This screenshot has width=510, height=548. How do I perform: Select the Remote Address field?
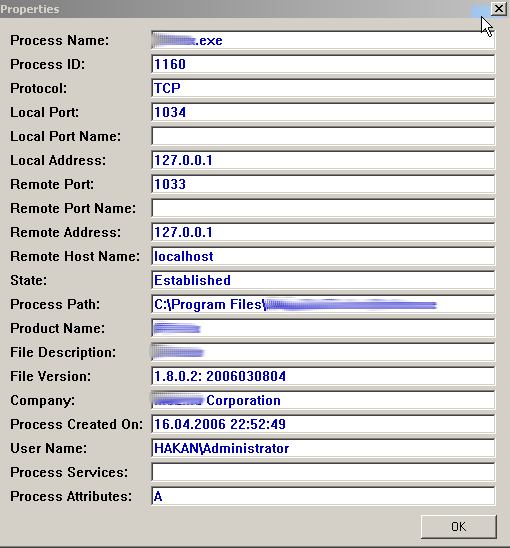click(x=323, y=232)
